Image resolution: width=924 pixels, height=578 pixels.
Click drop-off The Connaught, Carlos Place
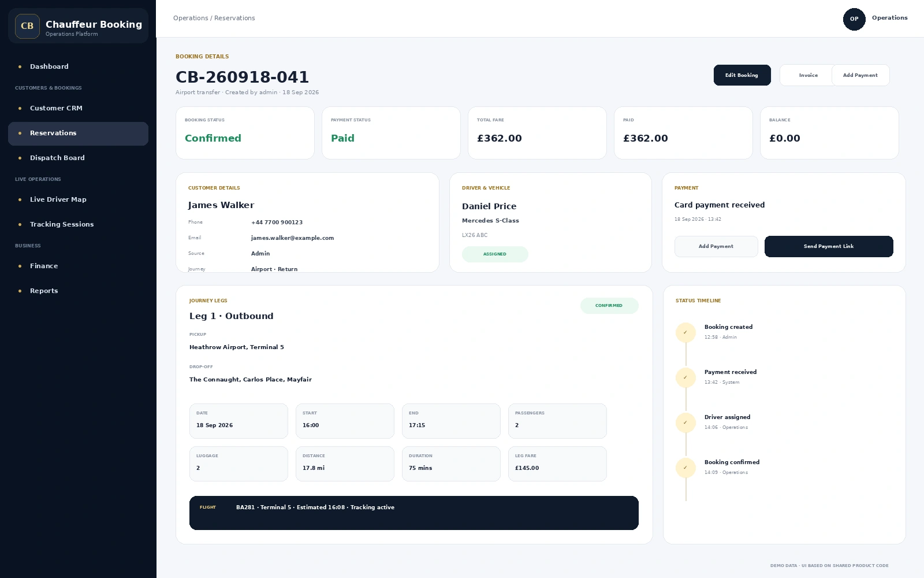pyautogui.click(x=251, y=380)
